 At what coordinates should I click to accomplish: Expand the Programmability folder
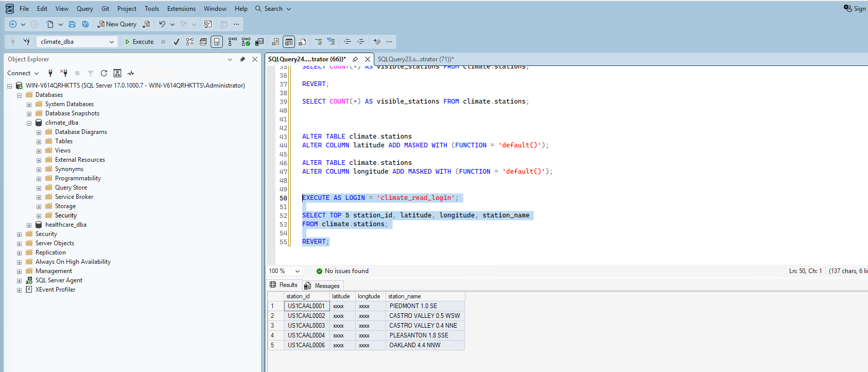pos(39,179)
